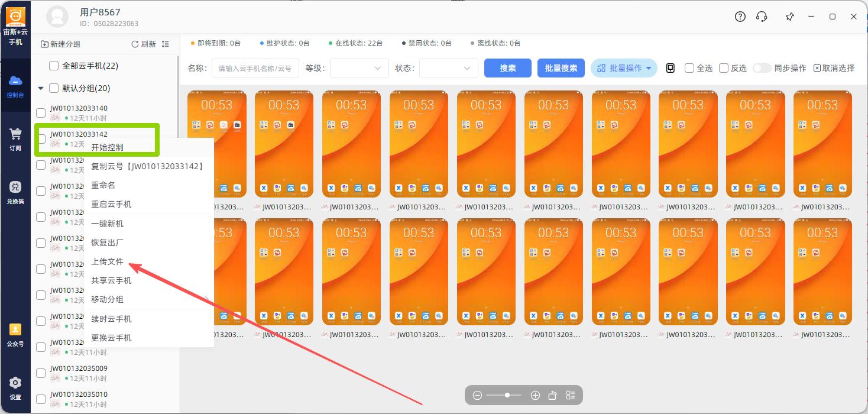Choose 共享云手机 in the context menu
The width and height of the screenshot is (868, 414).
pos(149,280)
